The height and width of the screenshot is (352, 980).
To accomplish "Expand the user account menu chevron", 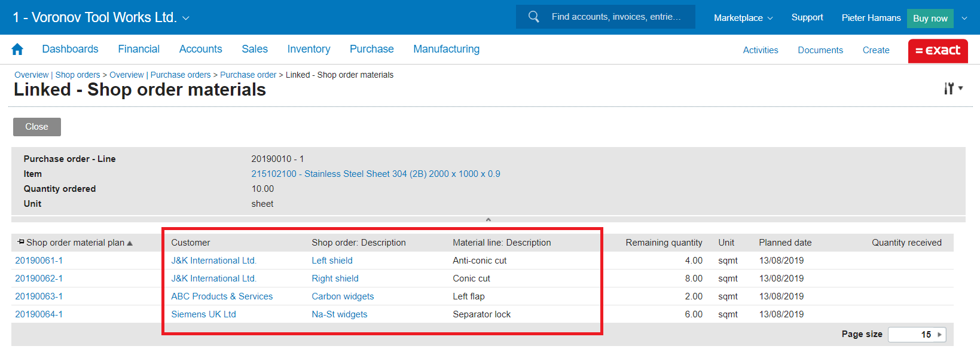I will 964,19.
